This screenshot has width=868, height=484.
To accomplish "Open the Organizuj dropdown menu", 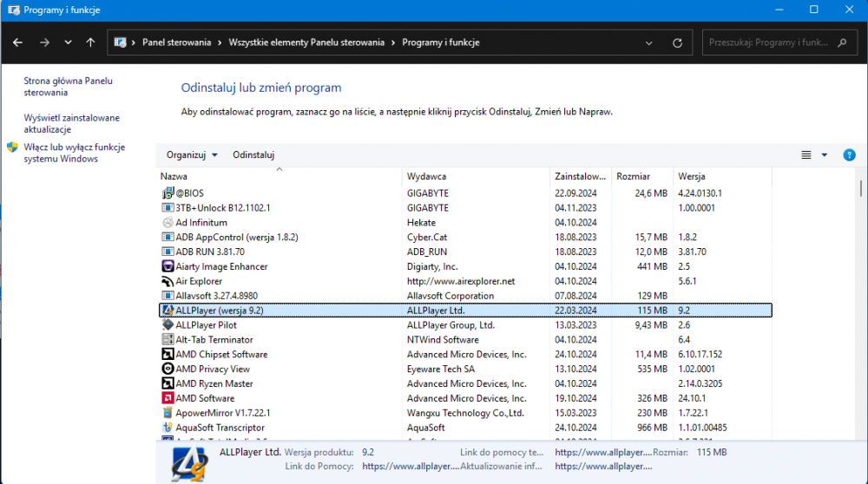I will tap(192, 155).
